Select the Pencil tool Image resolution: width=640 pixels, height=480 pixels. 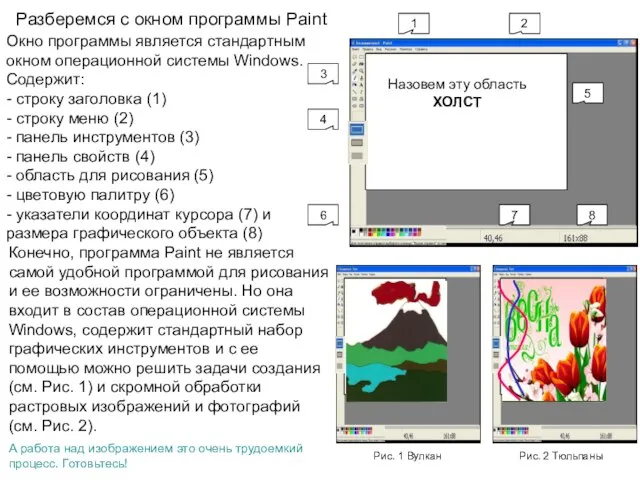pos(354,78)
